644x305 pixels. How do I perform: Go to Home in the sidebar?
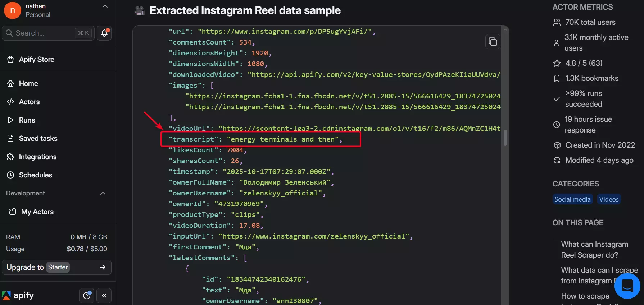pyautogui.click(x=28, y=83)
